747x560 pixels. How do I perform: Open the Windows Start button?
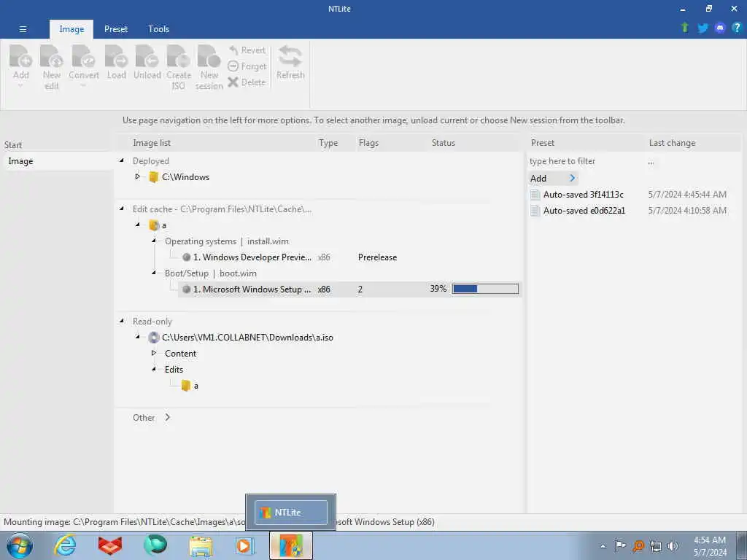20,545
